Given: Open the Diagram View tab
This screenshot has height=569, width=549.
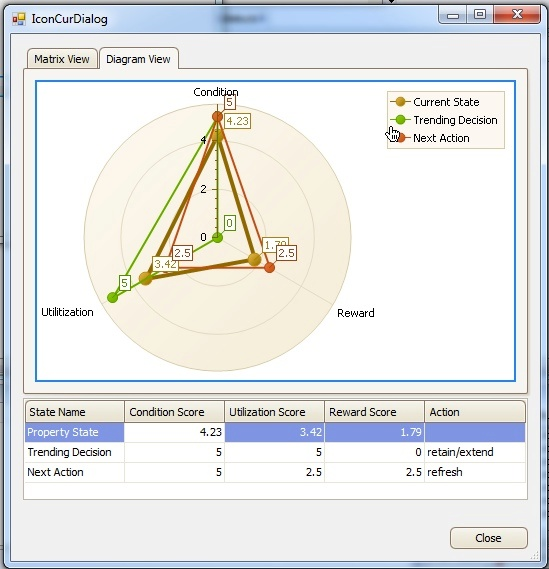Looking at the screenshot, I should point(139,58).
